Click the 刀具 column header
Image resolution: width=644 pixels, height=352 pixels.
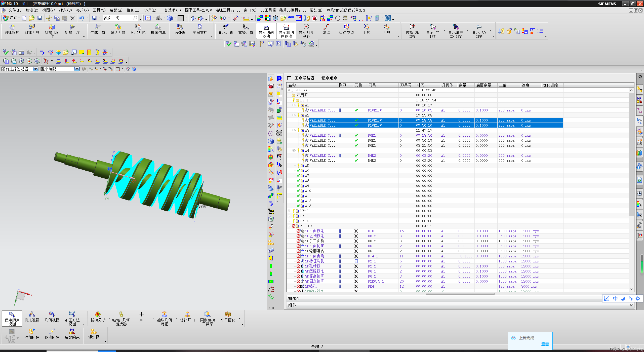(x=382, y=85)
